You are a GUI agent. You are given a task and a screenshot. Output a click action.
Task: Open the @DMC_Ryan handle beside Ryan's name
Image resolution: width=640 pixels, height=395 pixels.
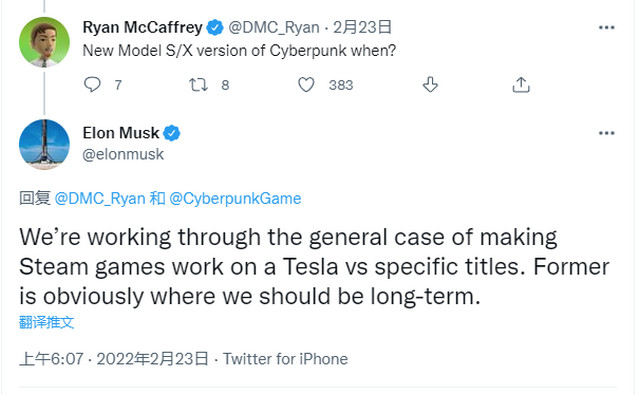click(274, 28)
